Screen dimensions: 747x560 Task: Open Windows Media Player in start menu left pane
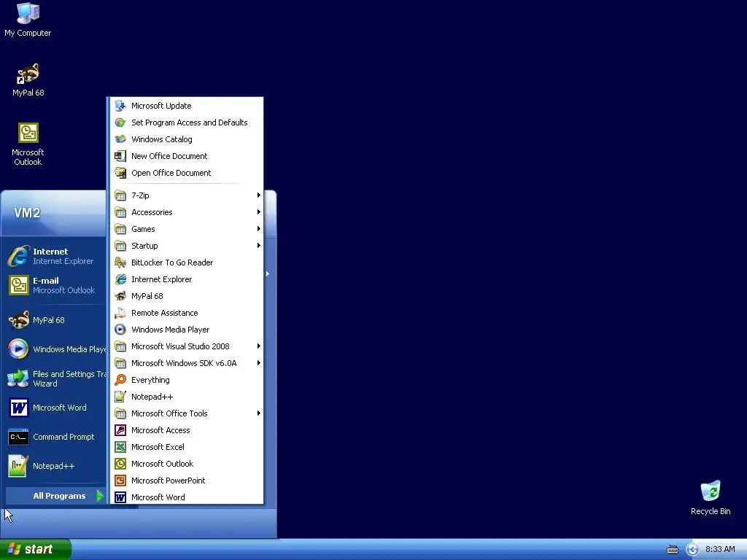tap(55, 349)
